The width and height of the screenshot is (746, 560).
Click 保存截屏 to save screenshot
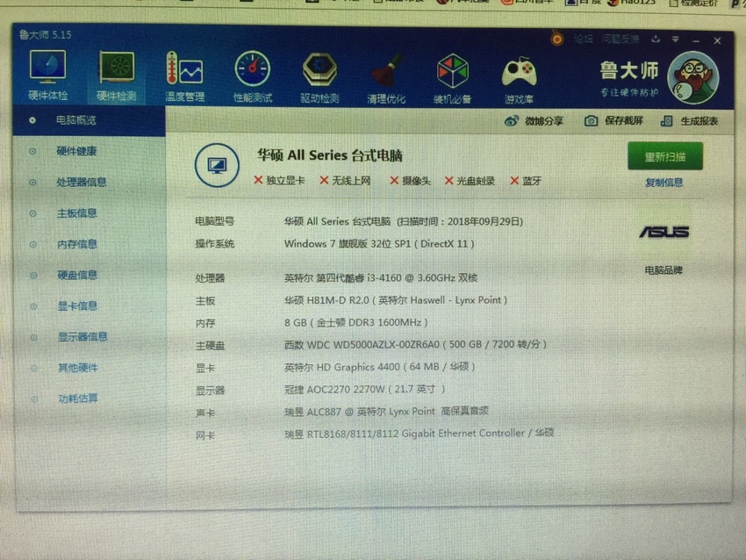pyautogui.click(x=613, y=121)
